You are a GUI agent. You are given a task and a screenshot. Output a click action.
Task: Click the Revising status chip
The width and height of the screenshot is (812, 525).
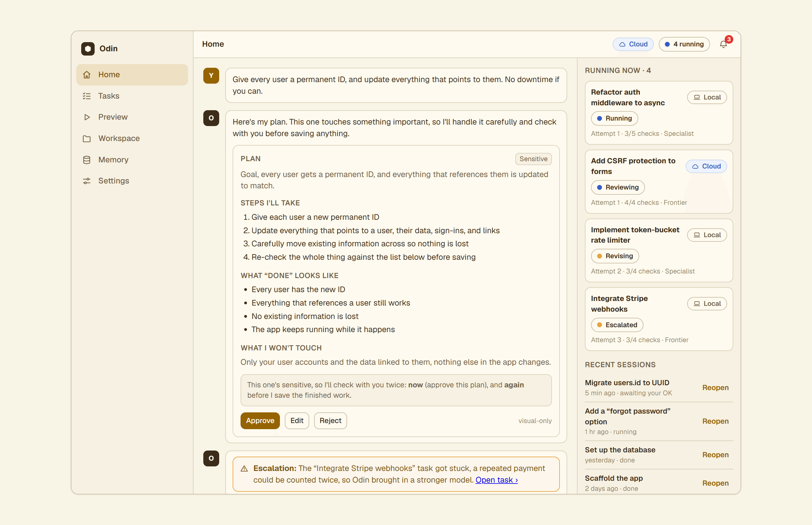click(614, 256)
